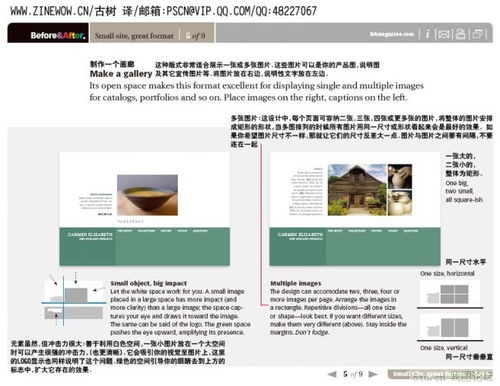
Task: Click the WWW.ZINEWOW.CN watermark text at top
Action: click(x=163, y=11)
